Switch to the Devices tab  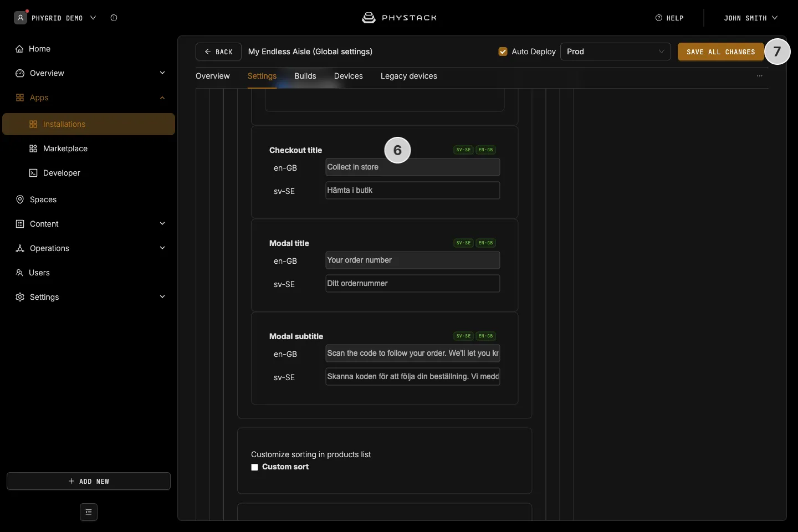coord(349,76)
